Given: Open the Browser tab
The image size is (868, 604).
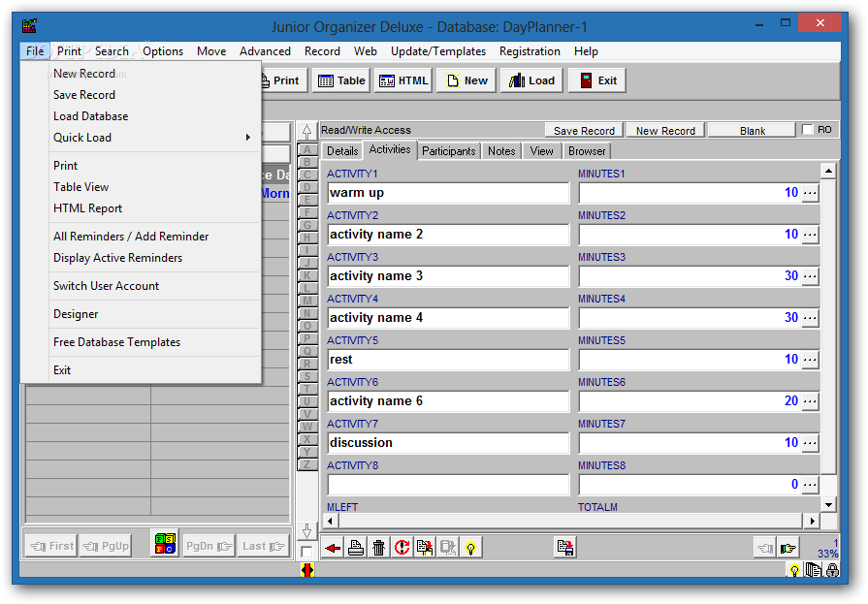Looking at the screenshot, I should point(587,151).
